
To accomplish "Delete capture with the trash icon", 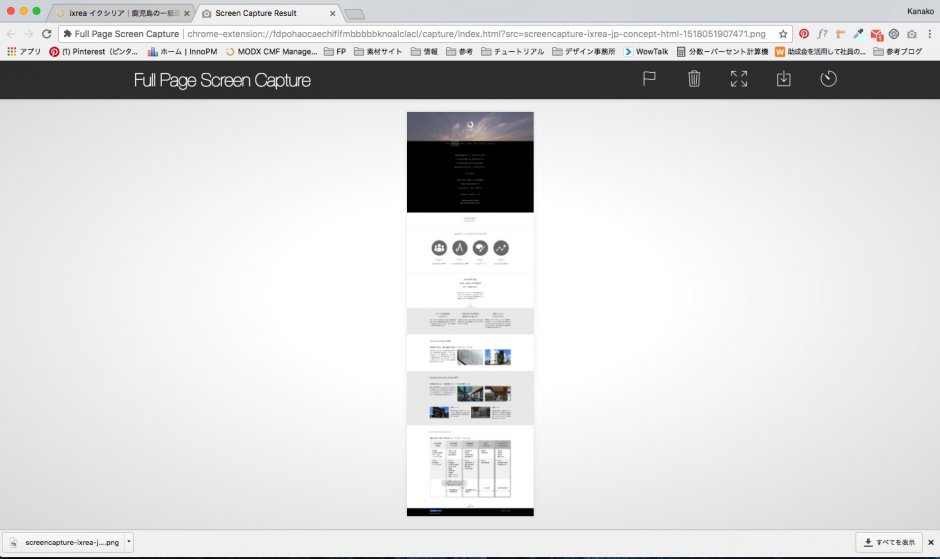I will pyautogui.click(x=694, y=79).
